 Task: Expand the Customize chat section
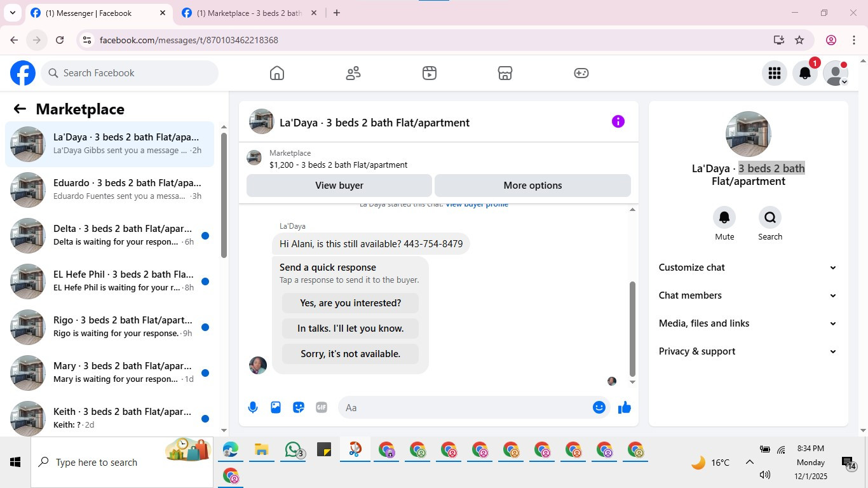click(x=748, y=268)
